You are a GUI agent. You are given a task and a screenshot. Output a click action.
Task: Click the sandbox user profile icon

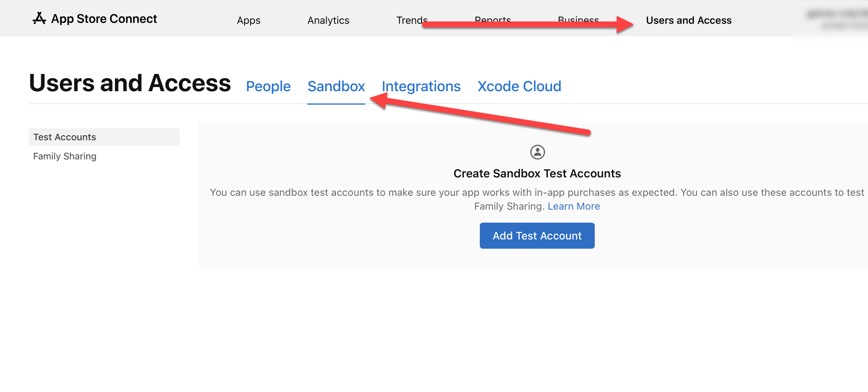point(537,152)
